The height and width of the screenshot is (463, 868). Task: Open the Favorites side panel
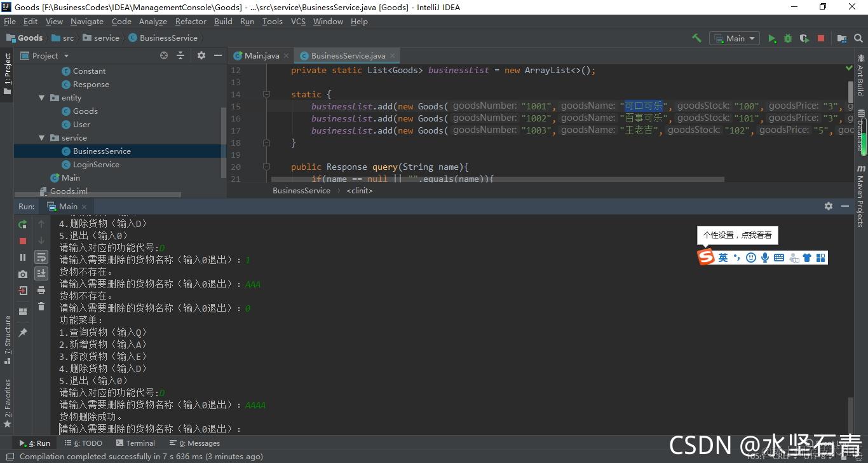point(8,403)
